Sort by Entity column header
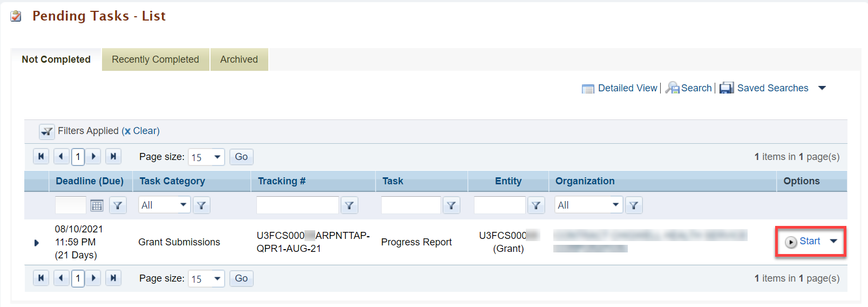Image resolution: width=868 pixels, height=307 pixels. [508, 181]
